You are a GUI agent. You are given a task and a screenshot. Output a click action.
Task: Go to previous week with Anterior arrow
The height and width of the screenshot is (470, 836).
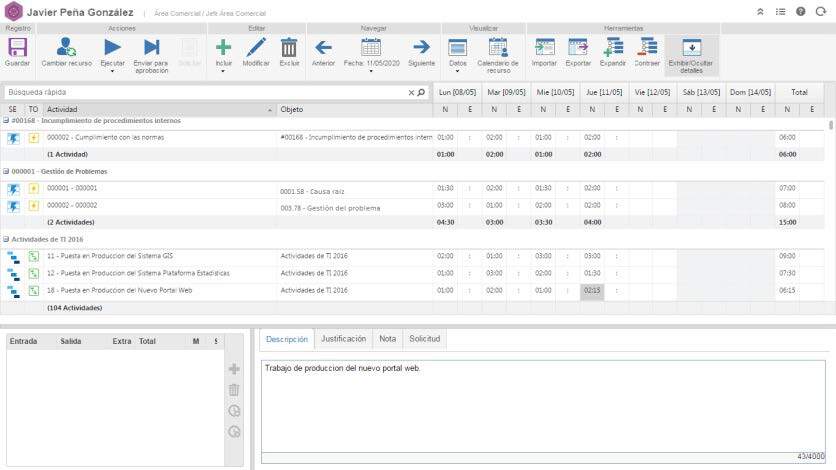pyautogui.click(x=323, y=48)
